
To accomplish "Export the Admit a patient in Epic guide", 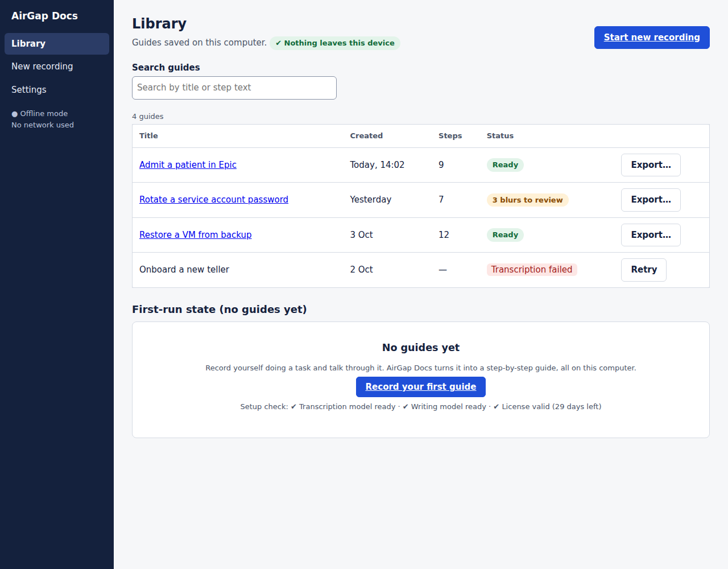I will coord(651,165).
